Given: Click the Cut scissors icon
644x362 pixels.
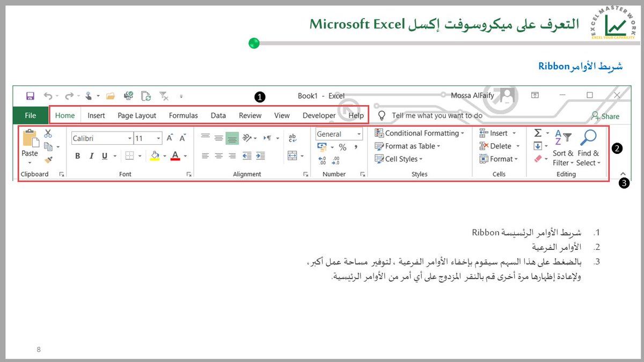Looking at the screenshot, I should tap(48, 134).
